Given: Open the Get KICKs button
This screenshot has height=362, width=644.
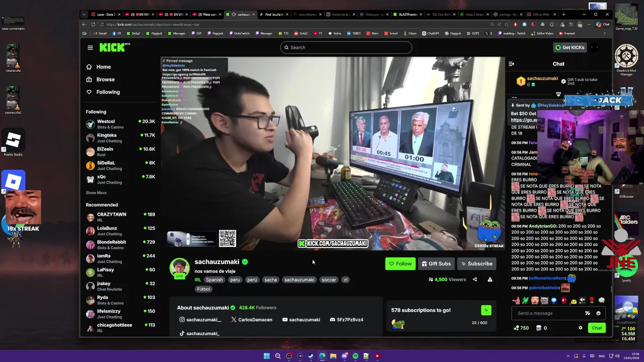Looking at the screenshot, I should pos(570,47).
